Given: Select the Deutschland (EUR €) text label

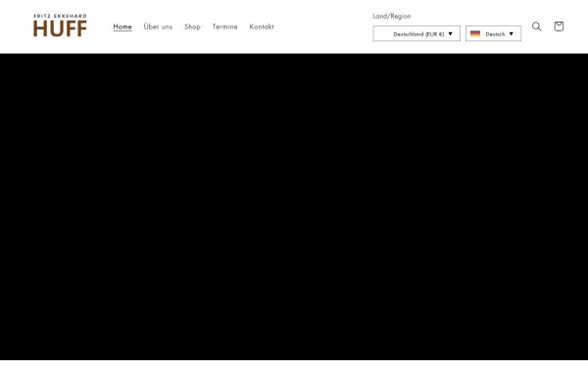Looking at the screenshot, I should (418, 33).
